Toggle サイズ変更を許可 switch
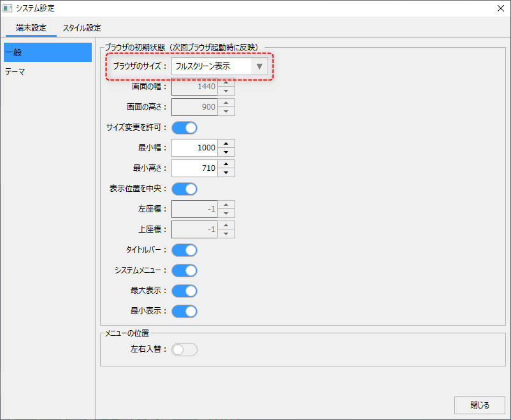This screenshot has width=511, height=420. [x=184, y=127]
